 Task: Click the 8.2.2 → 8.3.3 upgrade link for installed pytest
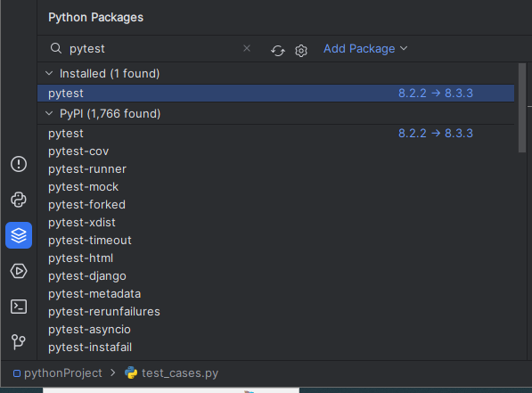tap(435, 93)
